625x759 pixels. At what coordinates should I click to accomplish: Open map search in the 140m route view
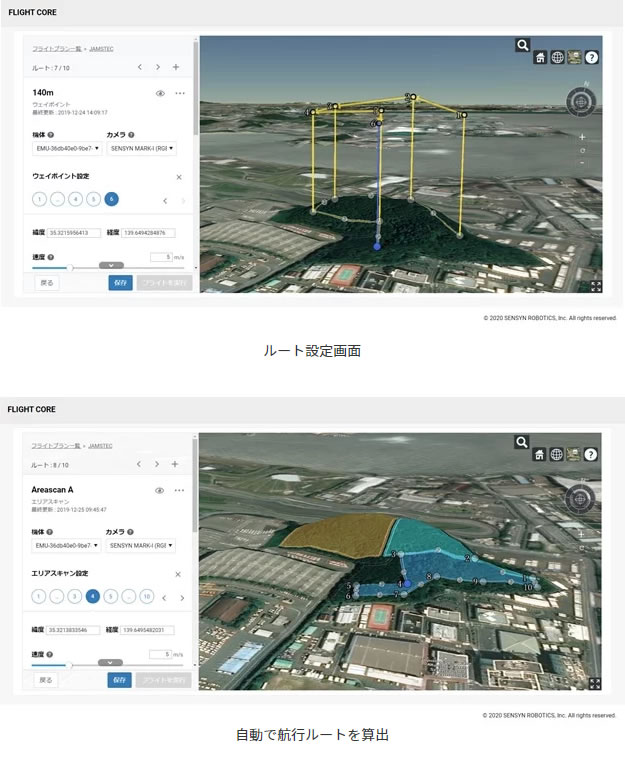click(522, 46)
